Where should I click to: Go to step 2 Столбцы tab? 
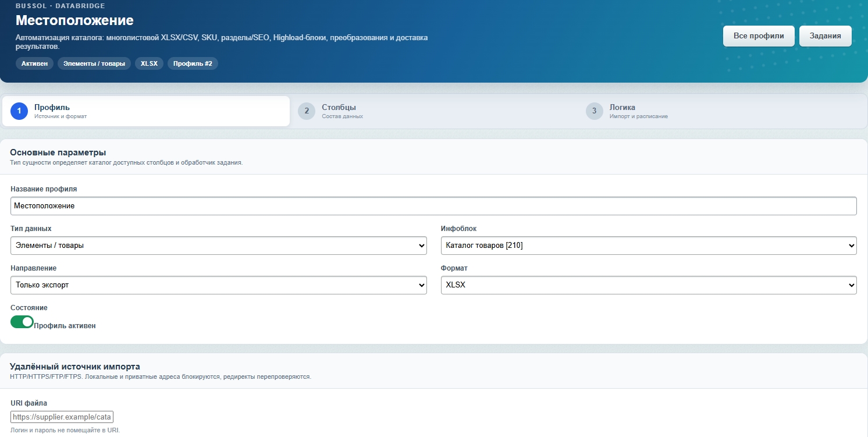pos(433,111)
